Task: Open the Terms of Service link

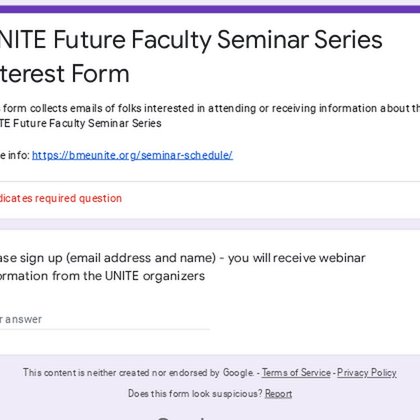Action: tap(296, 373)
